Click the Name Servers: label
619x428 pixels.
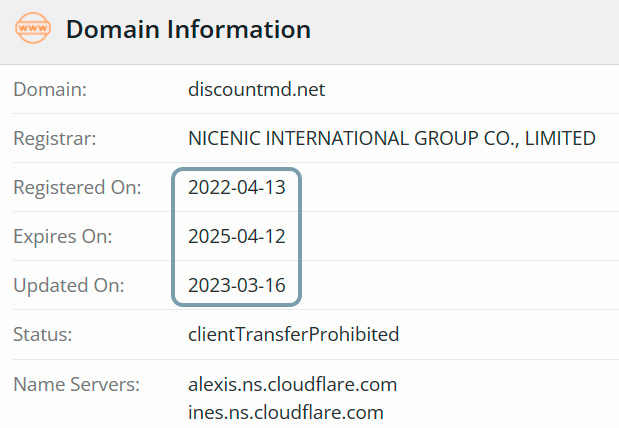pos(77,384)
